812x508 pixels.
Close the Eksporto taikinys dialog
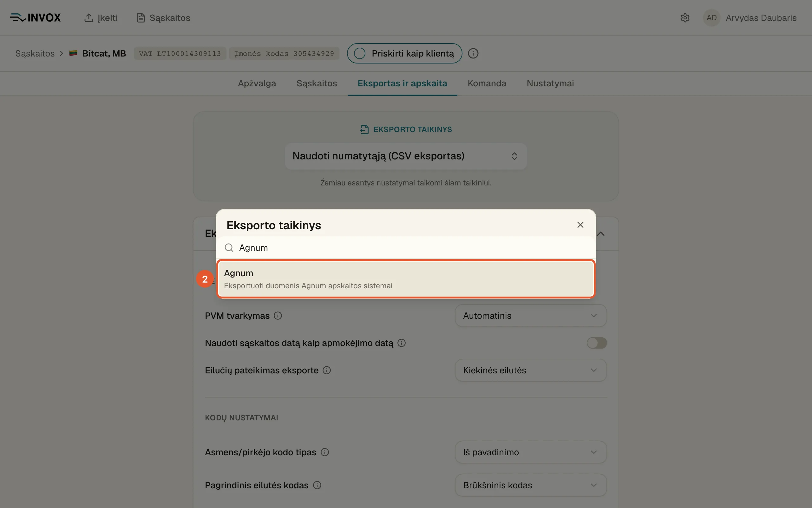pyautogui.click(x=580, y=225)
